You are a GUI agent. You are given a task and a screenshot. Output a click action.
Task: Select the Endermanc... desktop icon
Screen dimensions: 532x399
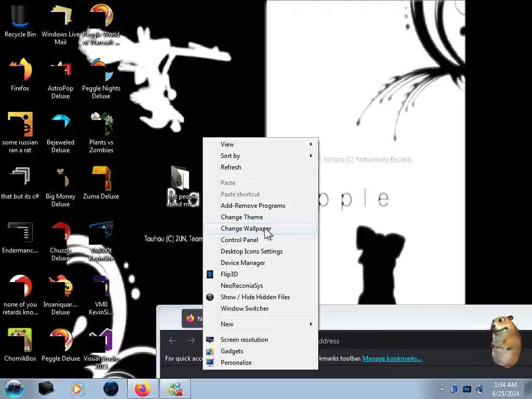[x=20, y=237]
